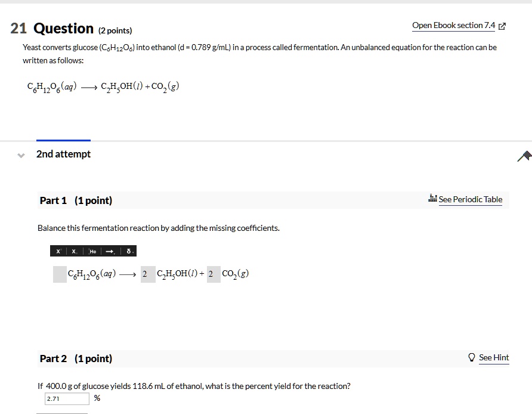Switch to the 2nd attempt tab
532x414 pixels.
point(63,154)
